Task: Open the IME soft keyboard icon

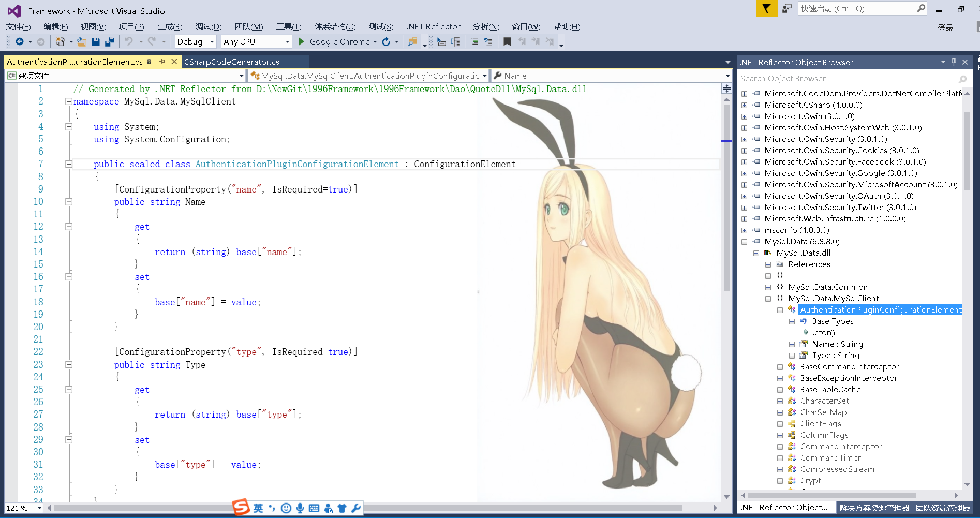Action: tap(314, 508)
